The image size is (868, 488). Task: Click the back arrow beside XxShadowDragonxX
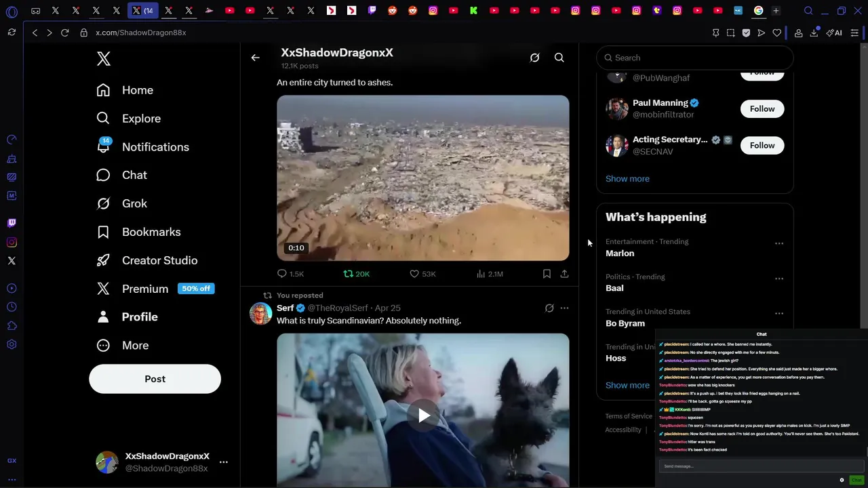tap(256, 58)
